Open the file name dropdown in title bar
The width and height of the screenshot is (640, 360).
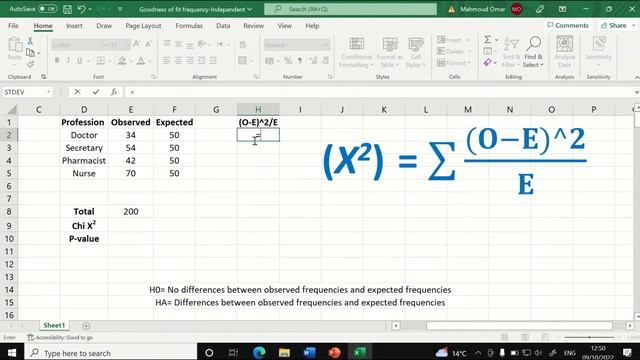coord(249,9)
